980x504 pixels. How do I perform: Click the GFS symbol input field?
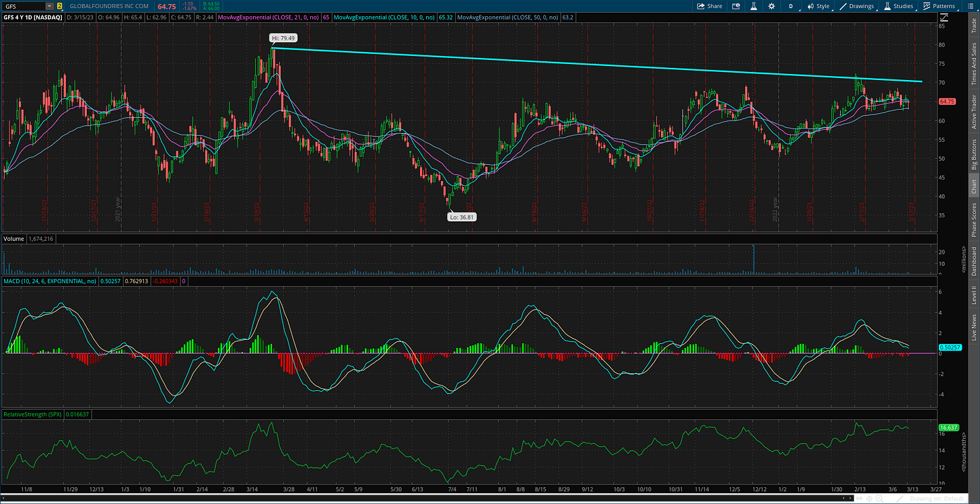24,6
